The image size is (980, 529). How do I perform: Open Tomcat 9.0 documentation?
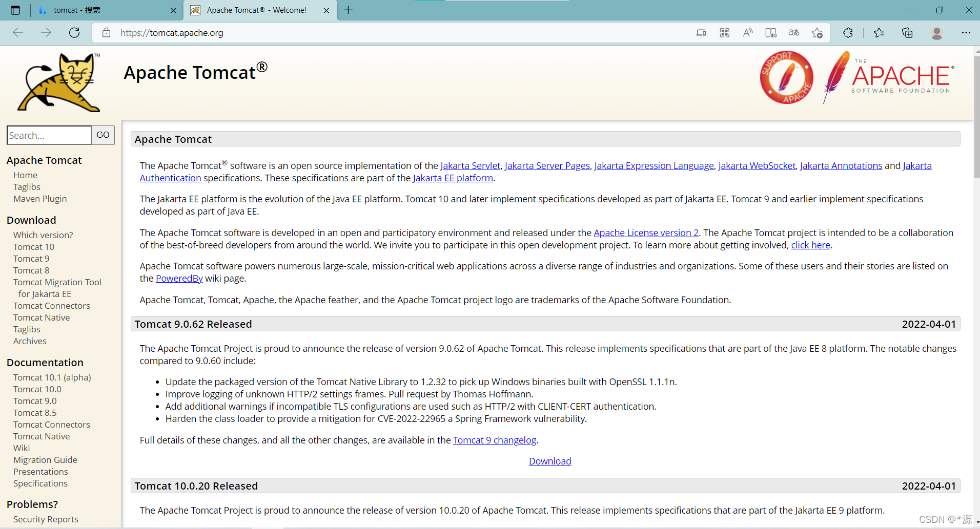pyautogui.click(x=35, y=401)
